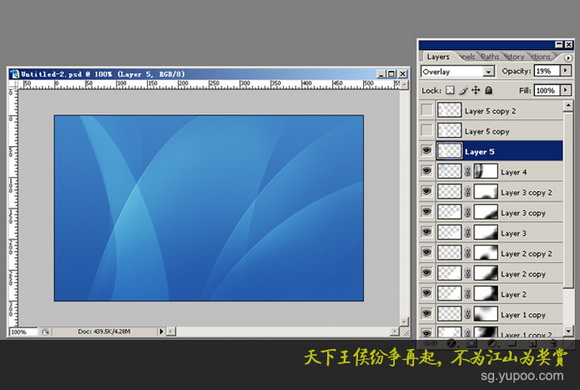Click the Opacity percentage input field
Viewport: 580px width, 390px height.
[x=547, y=71]
